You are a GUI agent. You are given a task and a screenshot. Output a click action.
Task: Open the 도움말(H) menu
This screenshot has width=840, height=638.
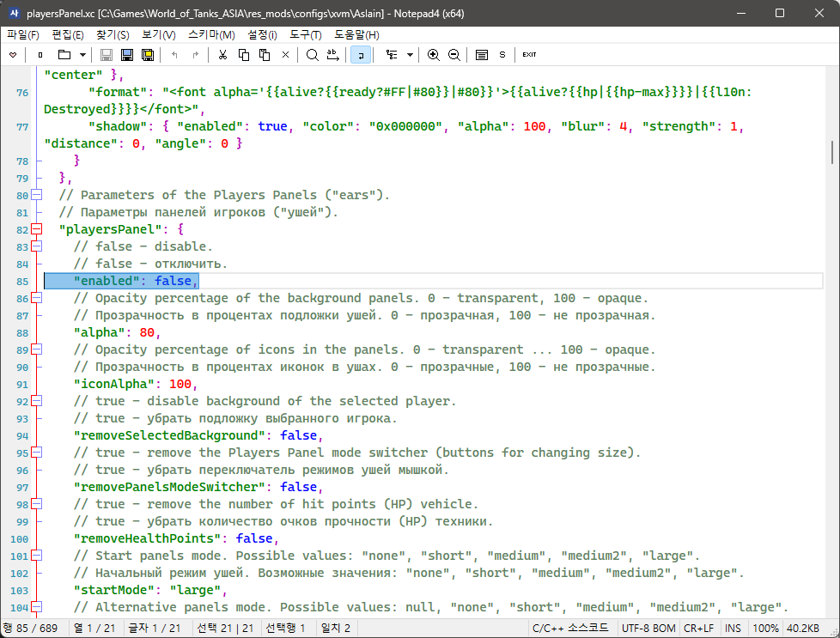click(356, 35)
